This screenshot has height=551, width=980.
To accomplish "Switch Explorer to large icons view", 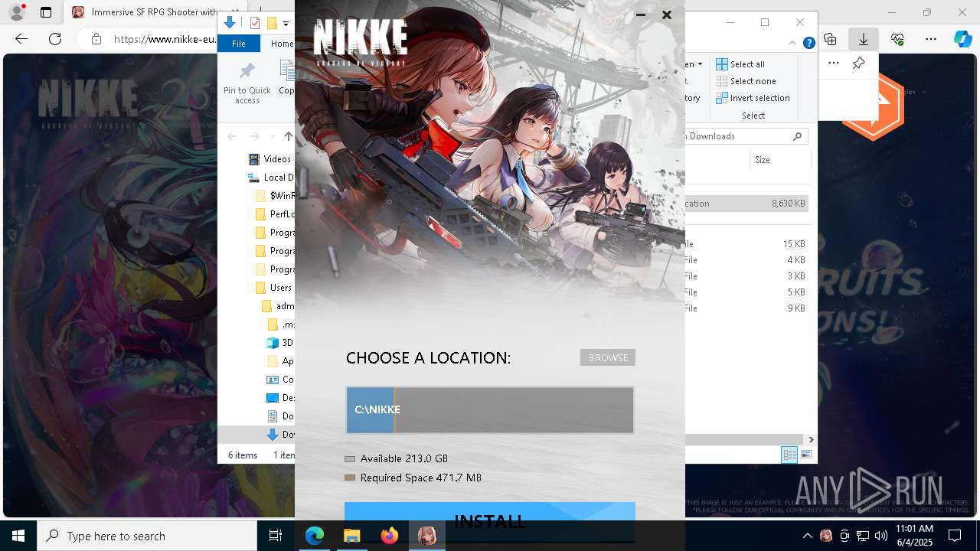I will 805,455.
